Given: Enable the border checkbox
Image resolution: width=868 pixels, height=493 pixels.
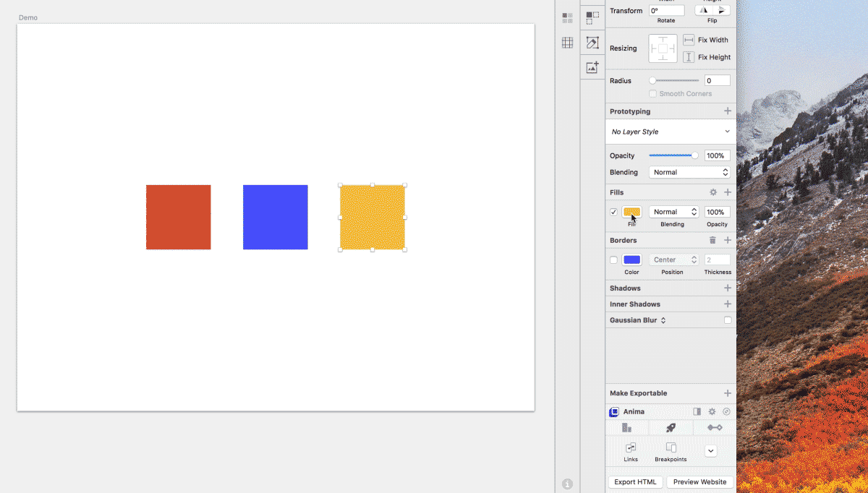Looking at the screenshot, I should (x=613, y=260).
